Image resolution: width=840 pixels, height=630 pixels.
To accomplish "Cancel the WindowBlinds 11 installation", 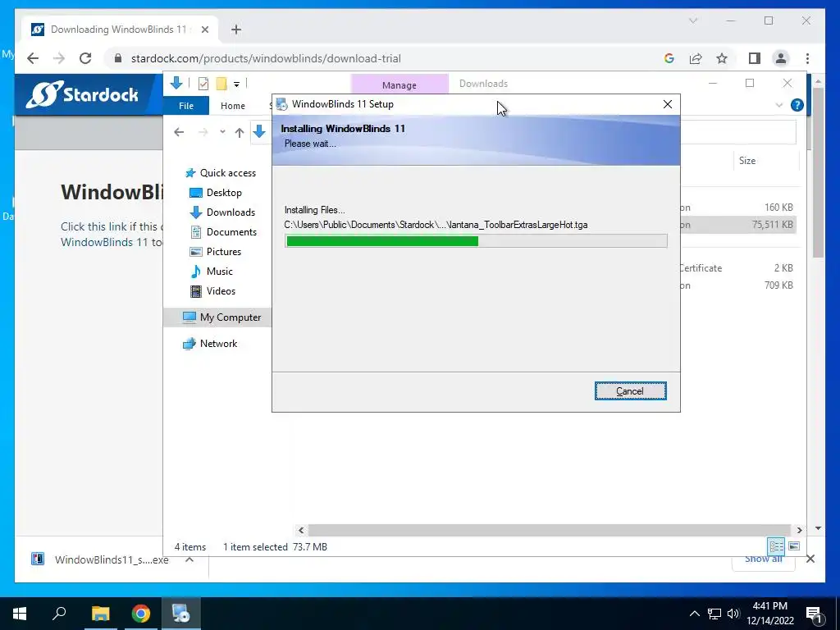I will pyautogui.click(x=630, y=391).
